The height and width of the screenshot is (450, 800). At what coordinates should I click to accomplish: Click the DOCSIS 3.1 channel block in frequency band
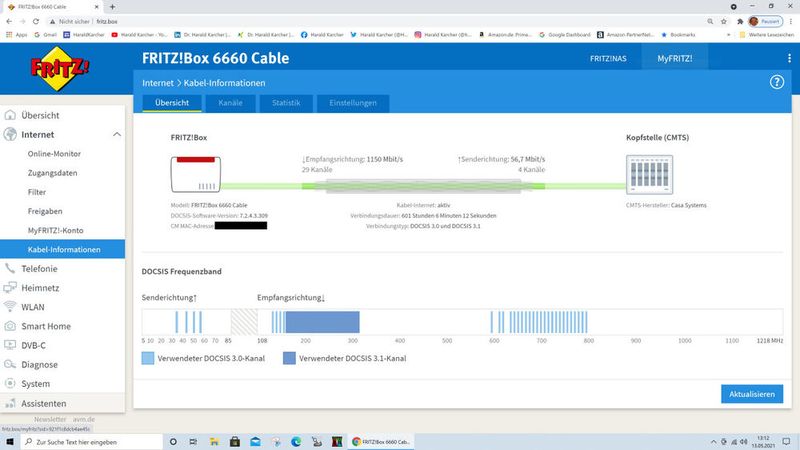[322, 322]
